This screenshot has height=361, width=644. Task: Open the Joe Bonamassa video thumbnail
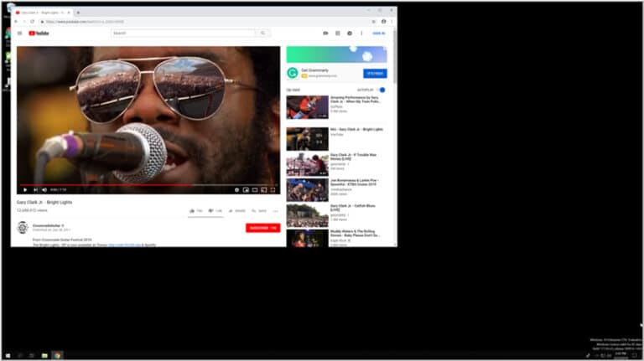307,190
